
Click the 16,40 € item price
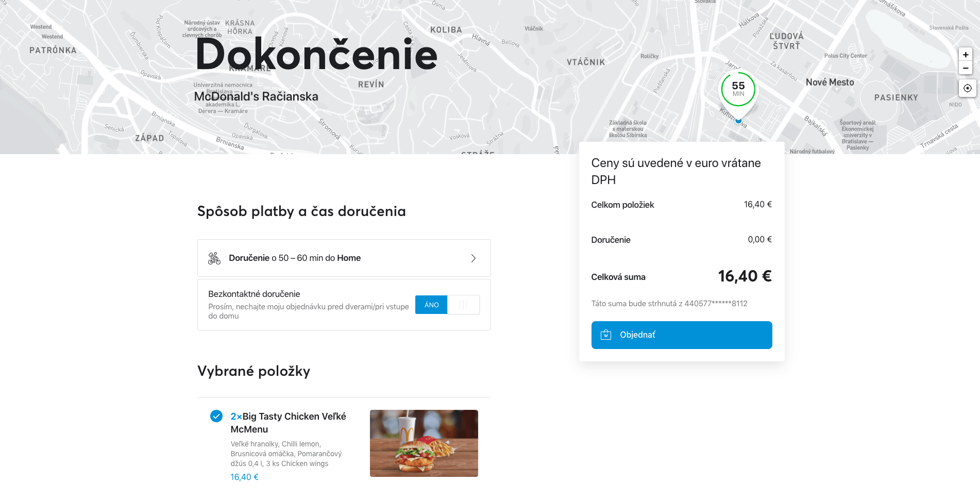click(244, 477)
